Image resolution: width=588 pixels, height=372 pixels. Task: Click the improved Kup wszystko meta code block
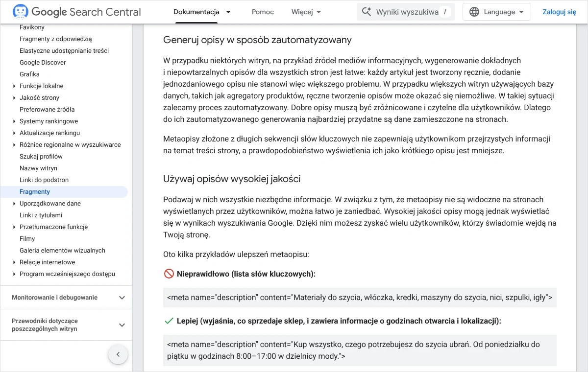click(360, 350)
